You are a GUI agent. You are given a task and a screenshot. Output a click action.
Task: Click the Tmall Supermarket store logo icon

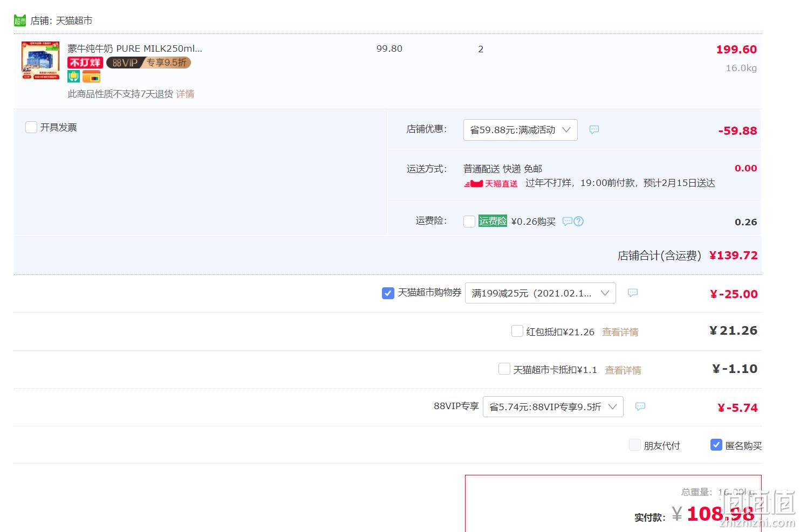(20, 20)
